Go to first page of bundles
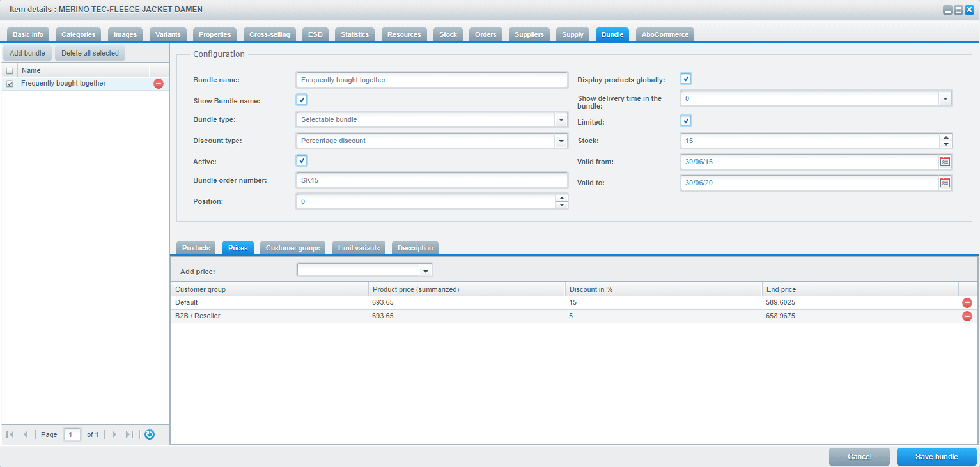Viewport: 980px width, 467px height. click(x=10, y=434)
